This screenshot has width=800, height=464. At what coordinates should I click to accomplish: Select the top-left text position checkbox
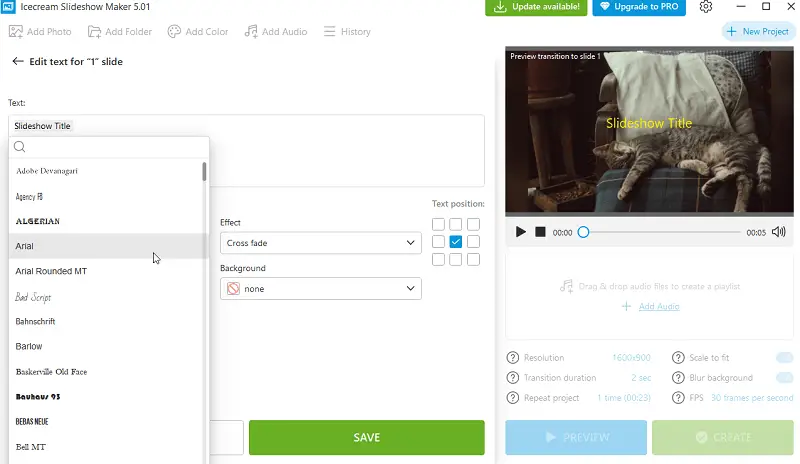(x=438, y=225)
